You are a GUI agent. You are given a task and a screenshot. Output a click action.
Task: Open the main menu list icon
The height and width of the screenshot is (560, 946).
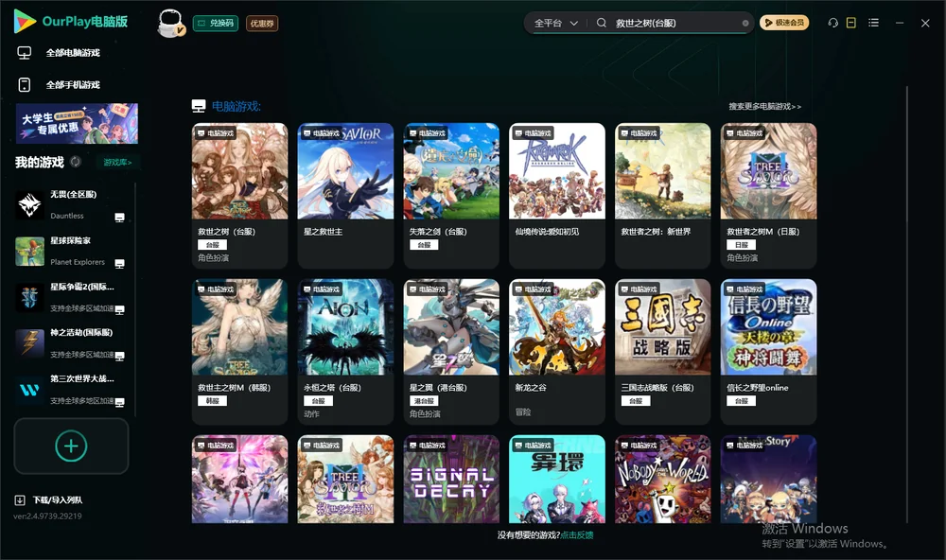point(873,23)
